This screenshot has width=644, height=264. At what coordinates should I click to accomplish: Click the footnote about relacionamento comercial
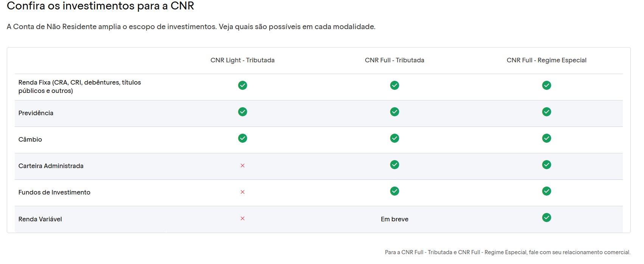click(x=507, y=252)
